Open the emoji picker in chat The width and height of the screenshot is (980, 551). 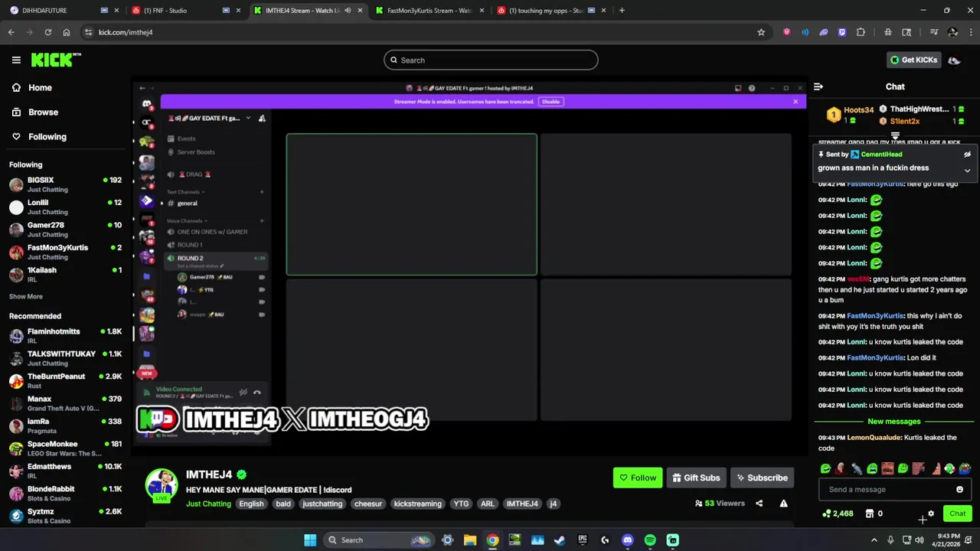point(959,490)
